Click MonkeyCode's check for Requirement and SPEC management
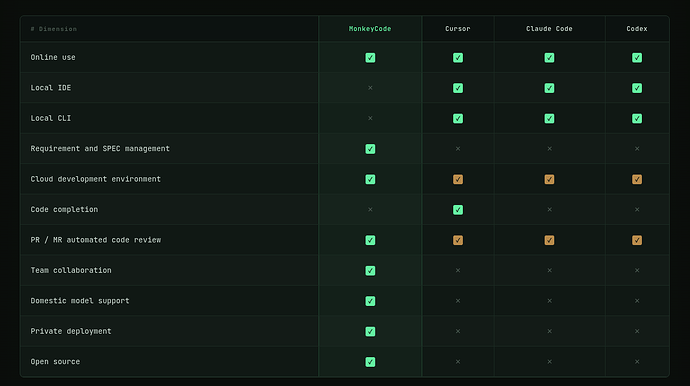 click(x=370, y=149)
